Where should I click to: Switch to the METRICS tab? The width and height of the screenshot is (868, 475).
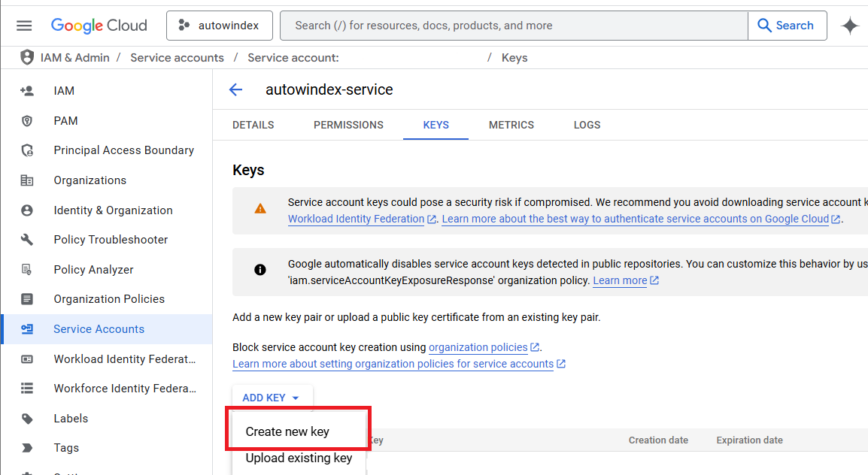(511, 125)
